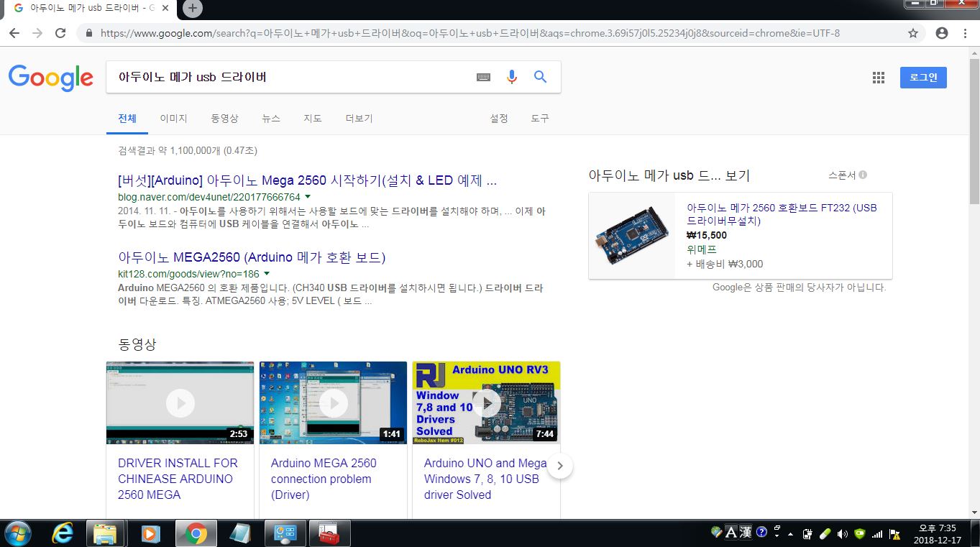Click the IME help question mark icon
Viewport: 980px width, 547px height.
[761, 533]
